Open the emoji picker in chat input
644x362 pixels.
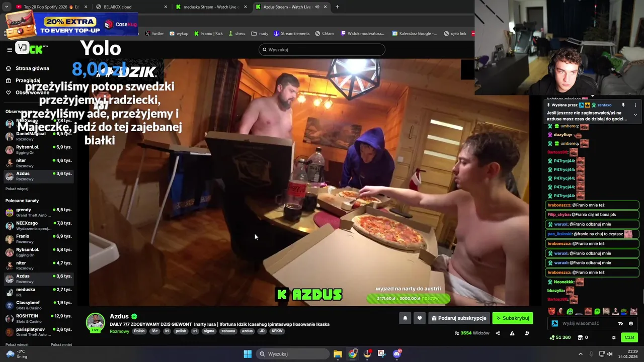click(631, 323)
